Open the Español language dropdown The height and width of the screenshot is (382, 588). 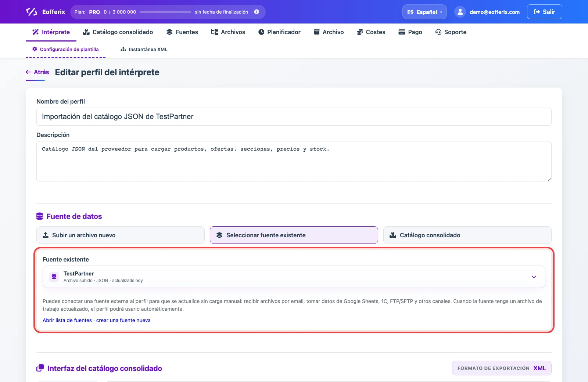424,12
